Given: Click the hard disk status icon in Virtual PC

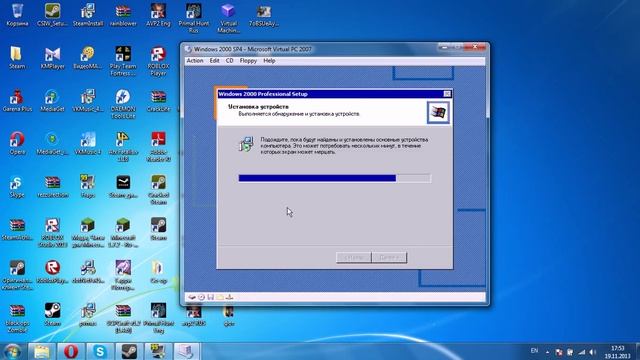Looking at the screenshot, I should pos(192,297).
